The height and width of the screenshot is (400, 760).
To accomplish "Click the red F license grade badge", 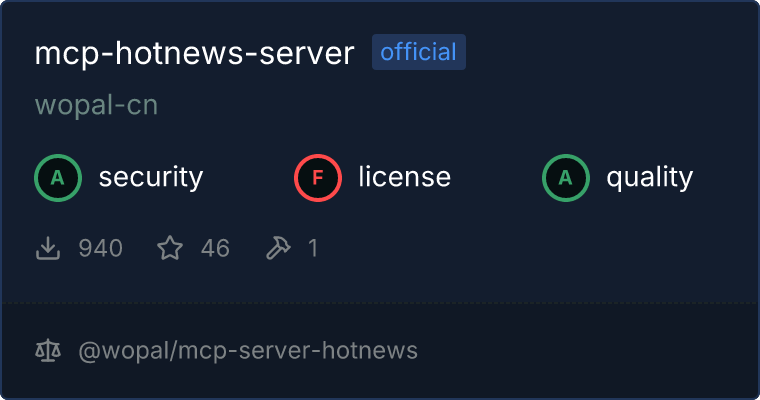I will coord(318,178).
